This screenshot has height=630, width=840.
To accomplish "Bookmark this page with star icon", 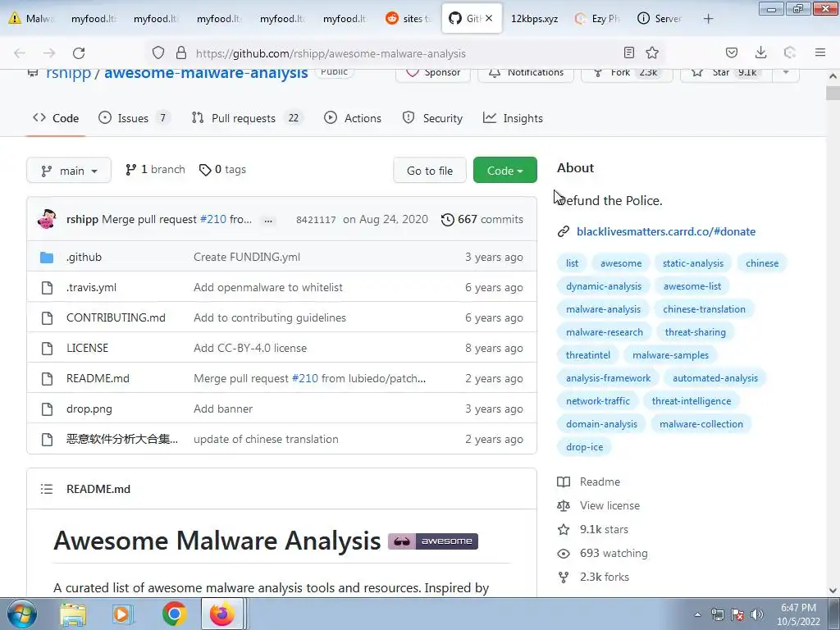I will pos(652,52).
